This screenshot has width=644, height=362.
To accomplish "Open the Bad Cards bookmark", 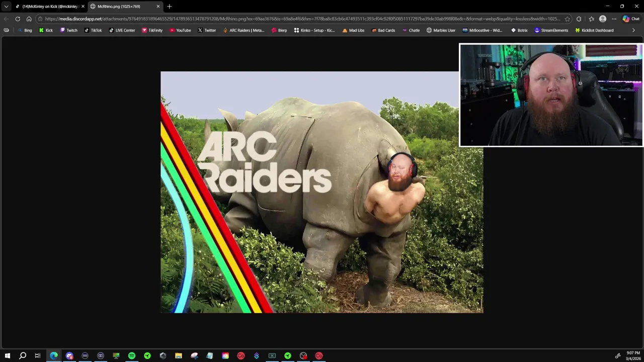I will click(x=383, y=30).
